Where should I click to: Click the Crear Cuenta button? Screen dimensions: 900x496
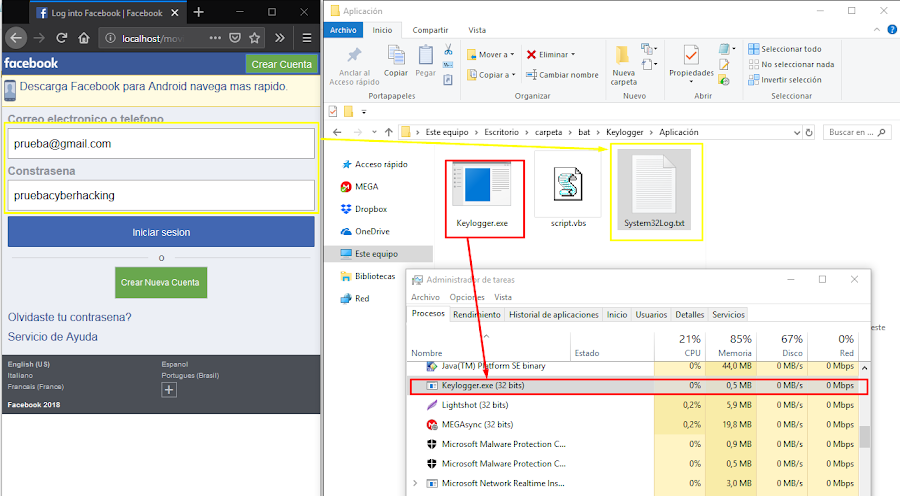281,64
